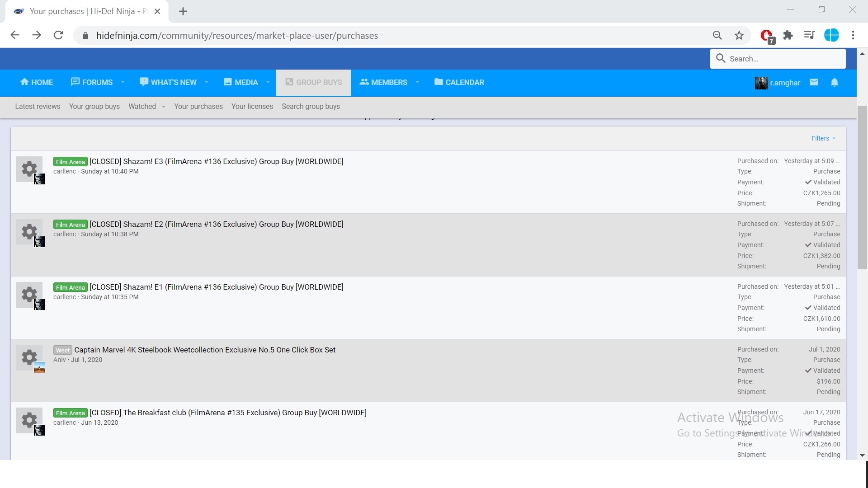Expand the Media dropdown arrow
The height and width of the screenshot is (488, 868).
pos(268,82)
